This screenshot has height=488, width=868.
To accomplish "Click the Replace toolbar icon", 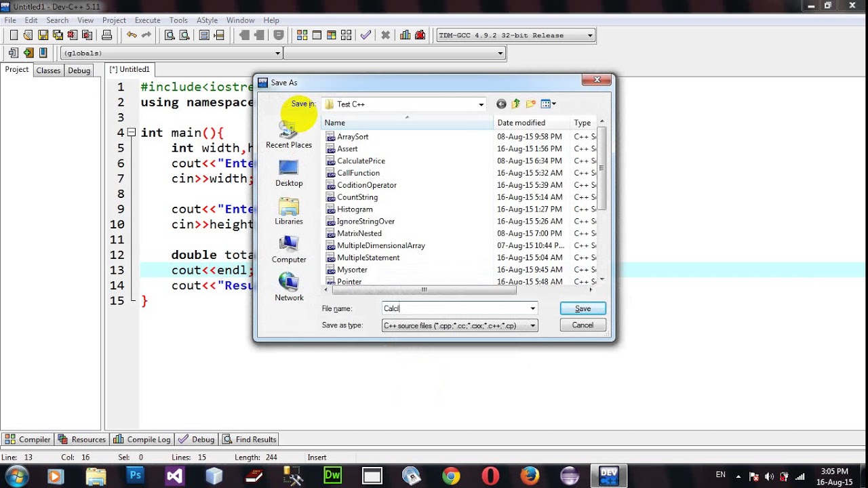I will click(x=184, y=35).
